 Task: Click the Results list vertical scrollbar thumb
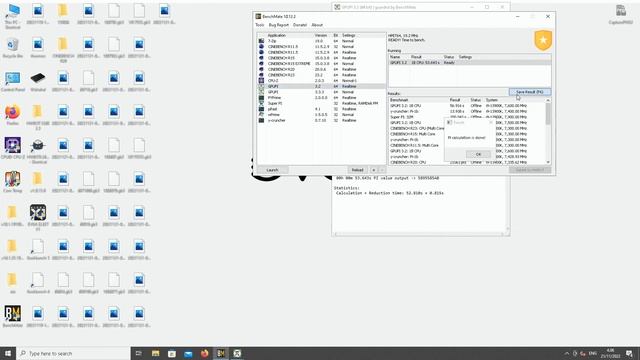tap(548, 113)
